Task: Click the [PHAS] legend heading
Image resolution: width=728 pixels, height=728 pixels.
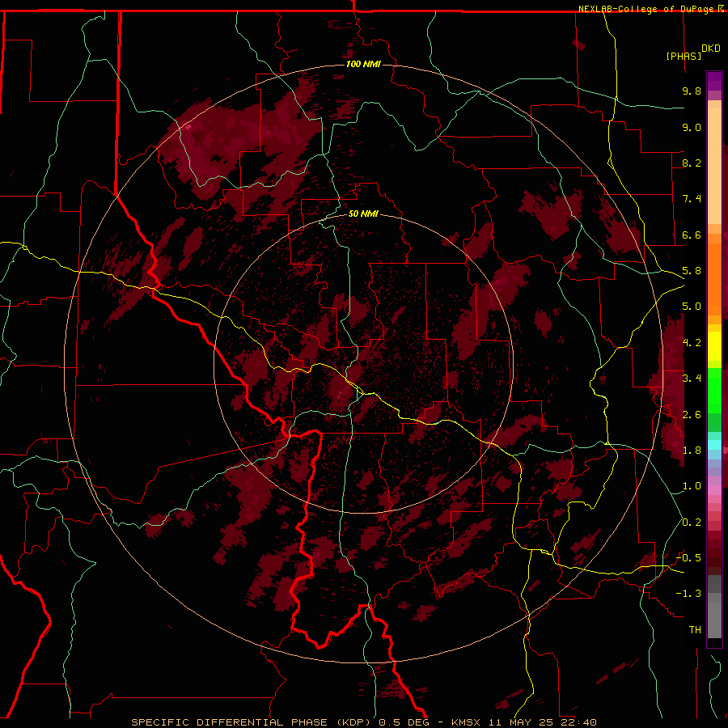Action: 684,56
